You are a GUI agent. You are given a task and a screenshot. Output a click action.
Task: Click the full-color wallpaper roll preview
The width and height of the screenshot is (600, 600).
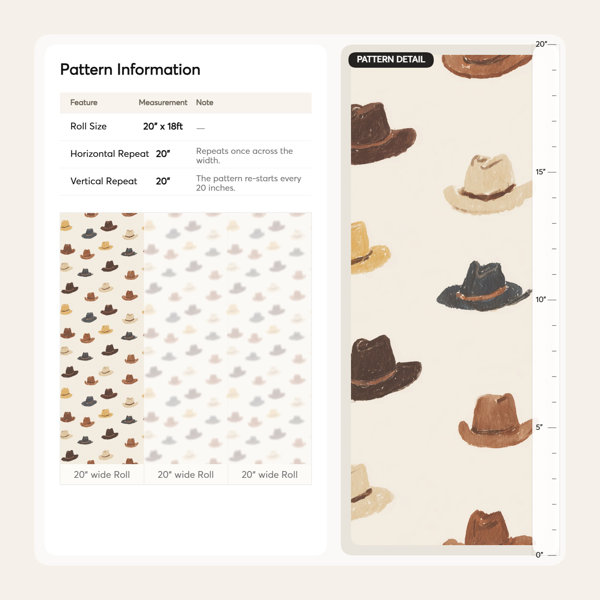point(102,338)
